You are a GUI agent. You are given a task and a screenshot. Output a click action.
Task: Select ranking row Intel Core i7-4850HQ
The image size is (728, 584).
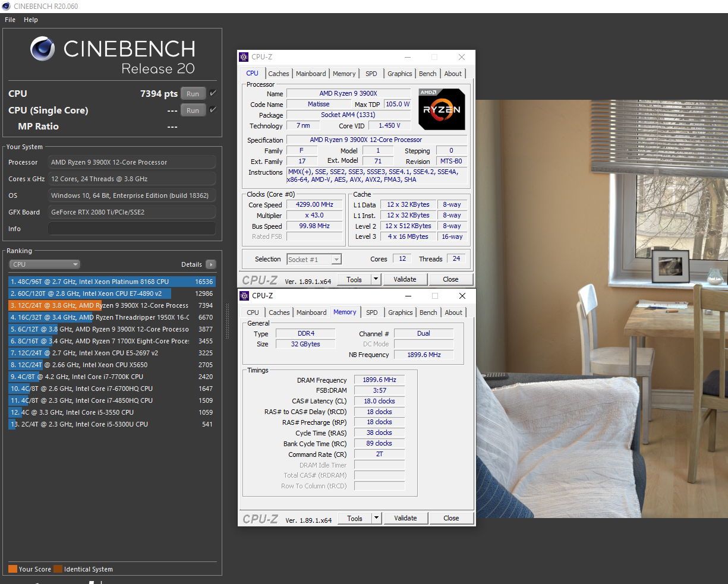[112, 400]
